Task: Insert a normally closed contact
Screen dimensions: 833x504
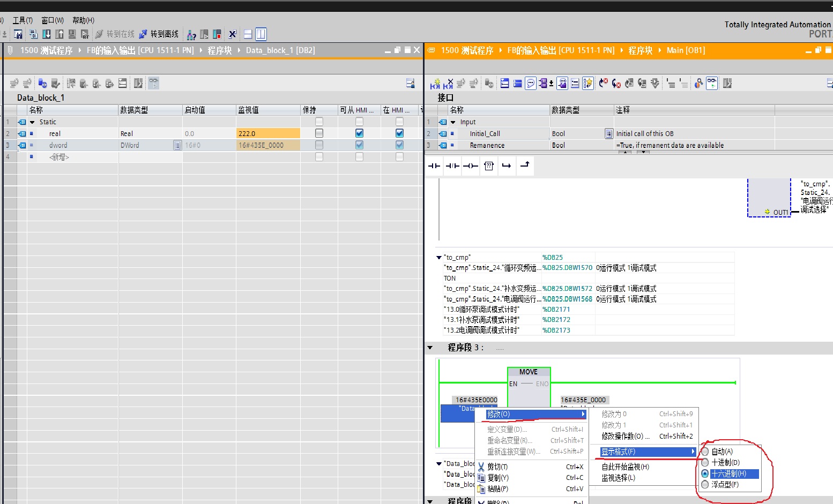Action: coord(452,166)
